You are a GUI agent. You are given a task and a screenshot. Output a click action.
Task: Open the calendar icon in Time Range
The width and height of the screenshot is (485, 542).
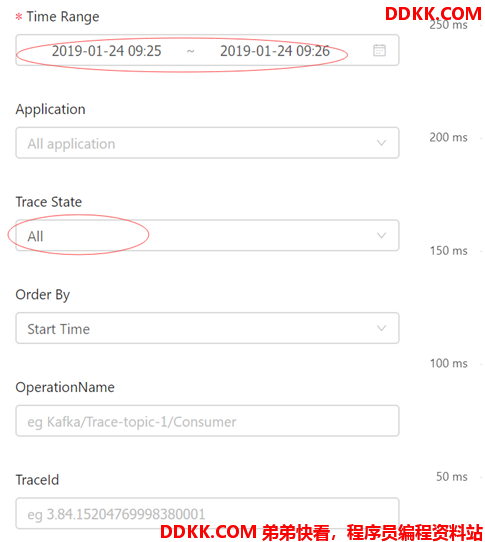point(379,50)
